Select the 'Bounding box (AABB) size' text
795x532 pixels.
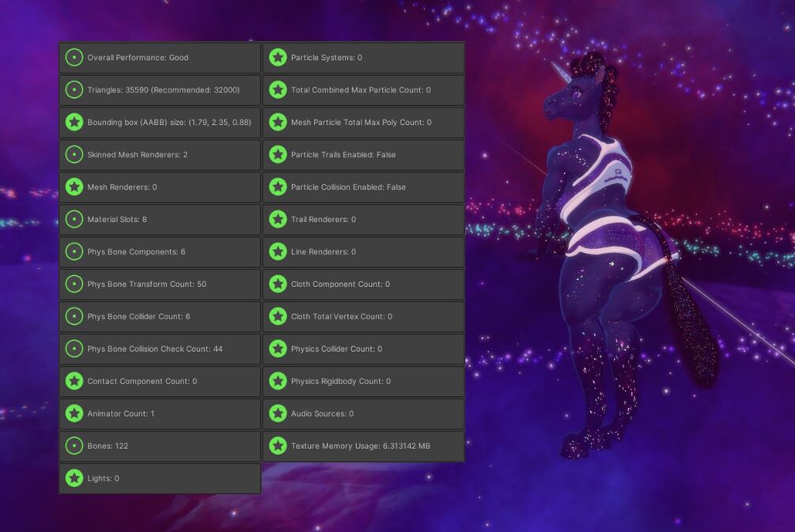tap(169, 122)
